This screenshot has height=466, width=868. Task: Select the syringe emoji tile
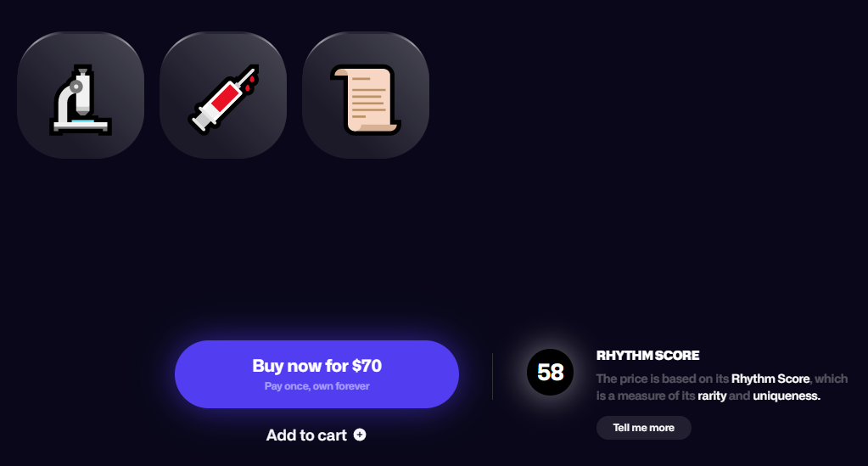coord(223,95)
